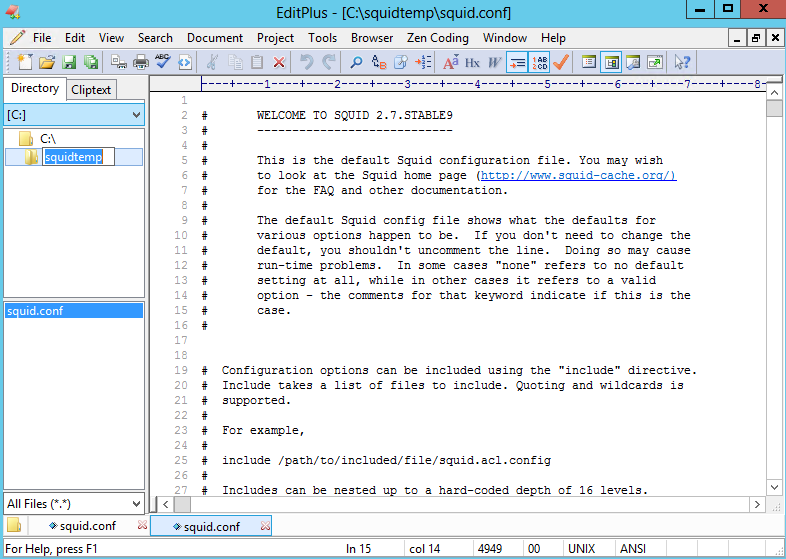Screen dimensions: 786x559
Task: Click the horizontal scrollbar thumb
Action: click(182, 504)
